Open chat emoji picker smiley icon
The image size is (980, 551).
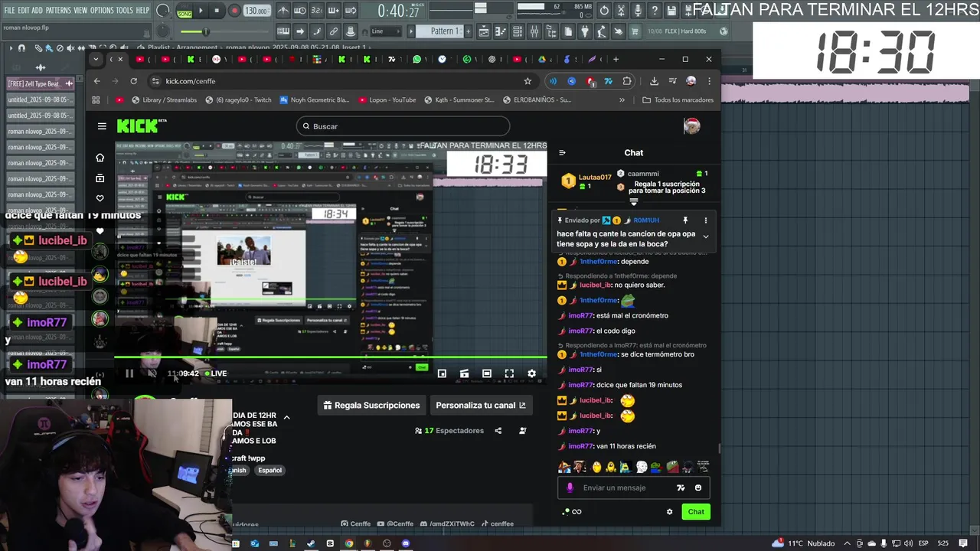[697, 487]
